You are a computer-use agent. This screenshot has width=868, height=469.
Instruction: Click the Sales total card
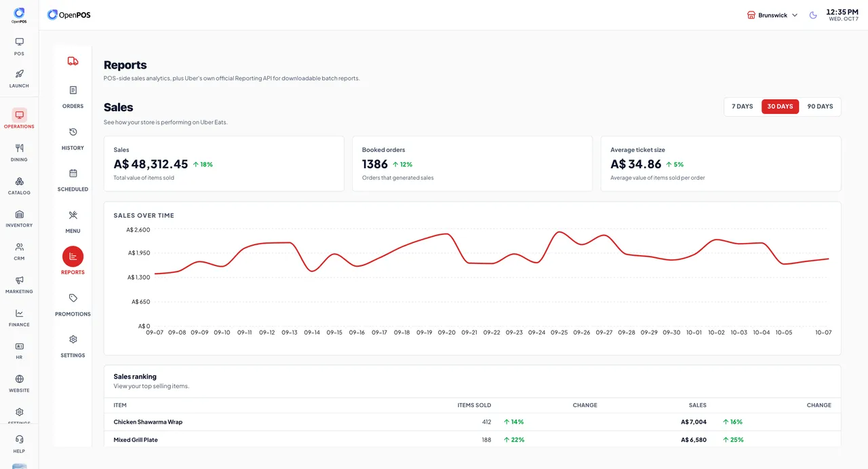[x=224, y=164]
